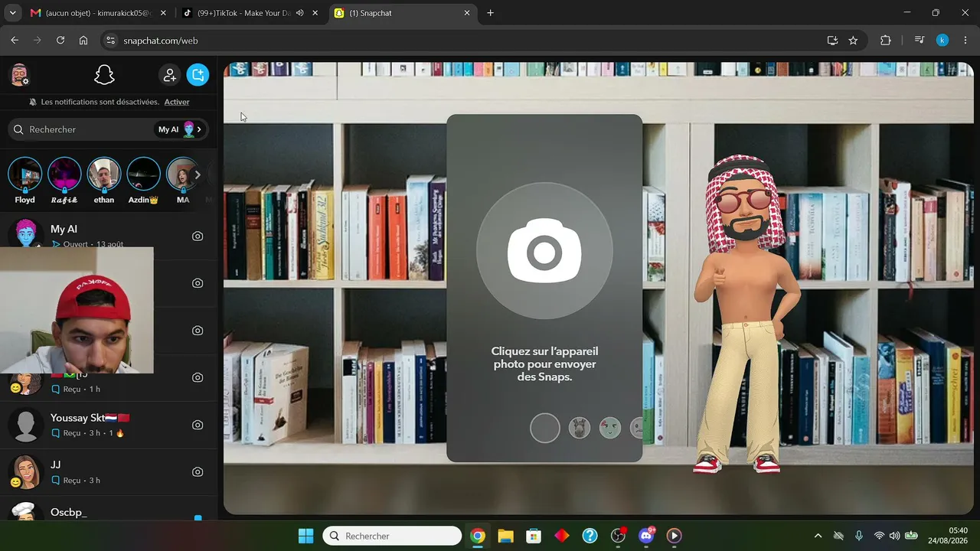Close the Gmail tab
The image size is (980, 551).
pyautogui.click(x=162, y=13)
